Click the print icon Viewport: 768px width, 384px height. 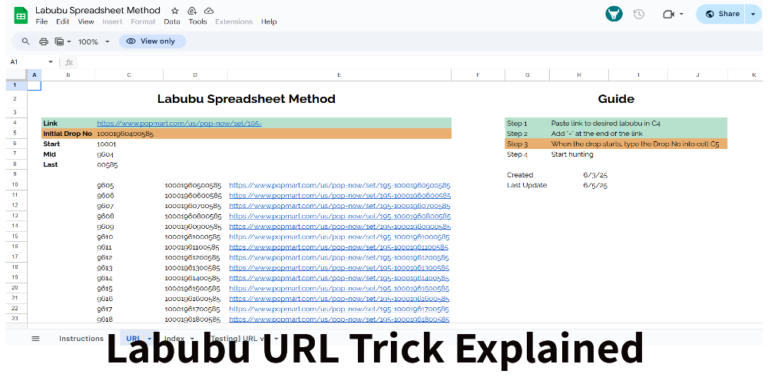point(43,42)
